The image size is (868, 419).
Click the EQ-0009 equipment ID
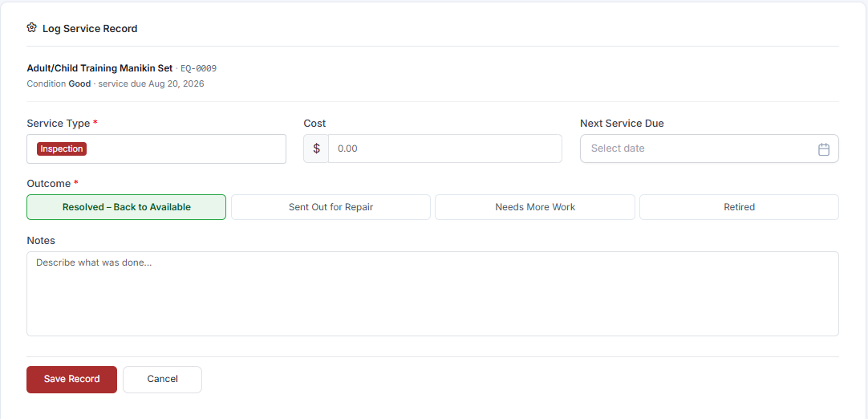[198, 69]
